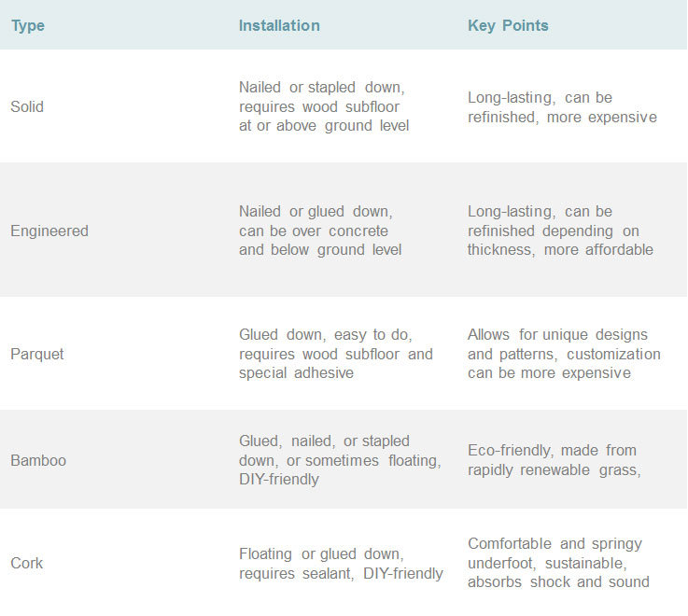
Task: Click the Installation column header
Action: pyautogui.click(x=279, y=25)
